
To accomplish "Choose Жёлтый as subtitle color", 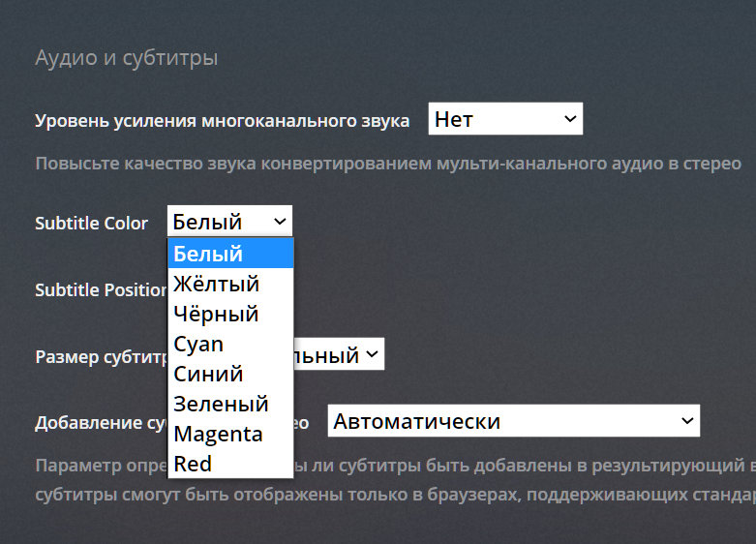I will point(230,284).
